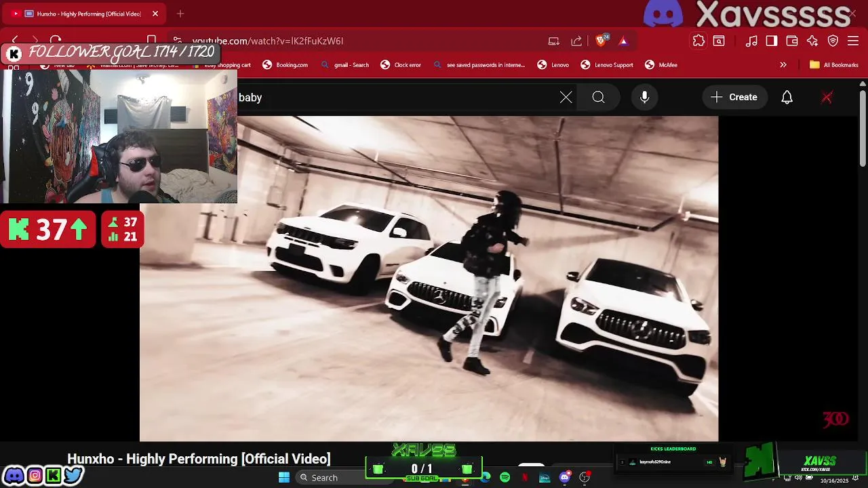The image size is (868, 488).
Task: Click the Create button on YouTube
Action: click(734, 97)
